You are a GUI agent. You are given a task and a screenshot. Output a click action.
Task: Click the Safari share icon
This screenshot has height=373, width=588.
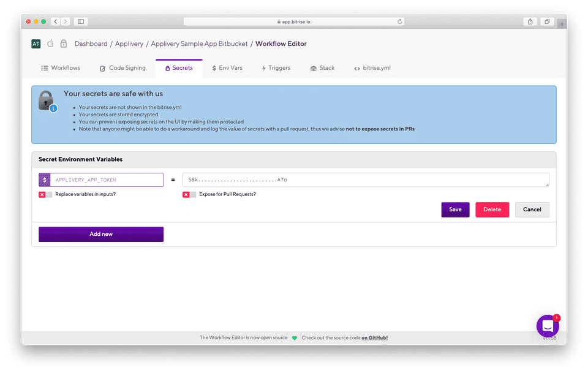pos(530,21)
